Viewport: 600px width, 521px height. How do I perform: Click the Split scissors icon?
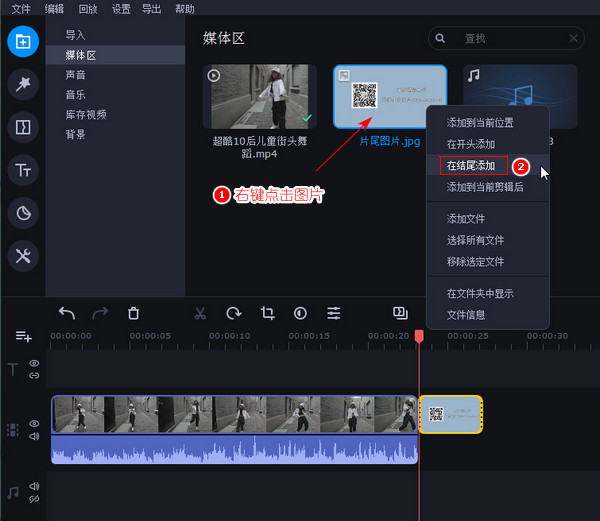coord(200,313)
